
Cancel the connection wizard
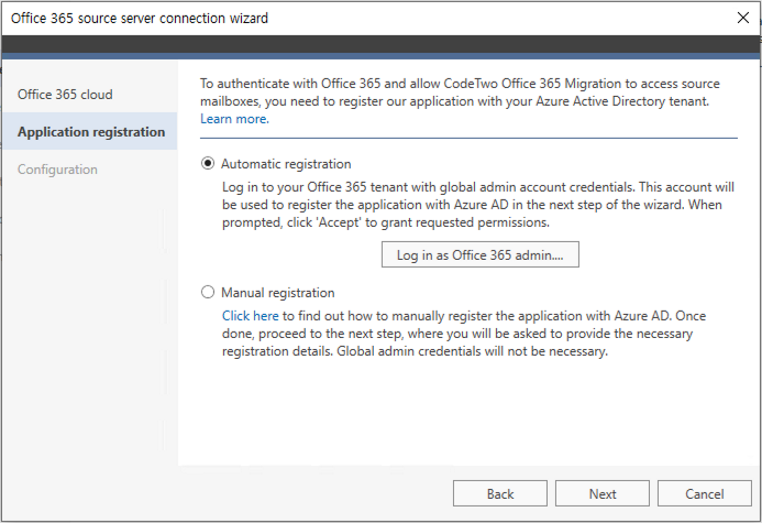click(705, 494)
